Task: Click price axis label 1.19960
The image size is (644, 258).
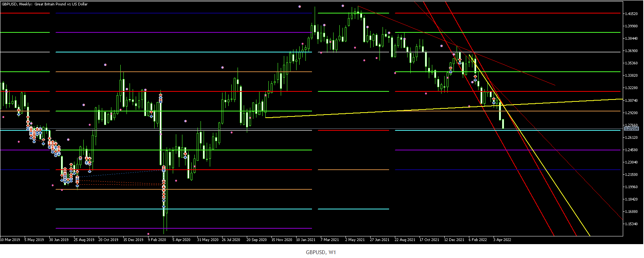Action: click(631, 187)
